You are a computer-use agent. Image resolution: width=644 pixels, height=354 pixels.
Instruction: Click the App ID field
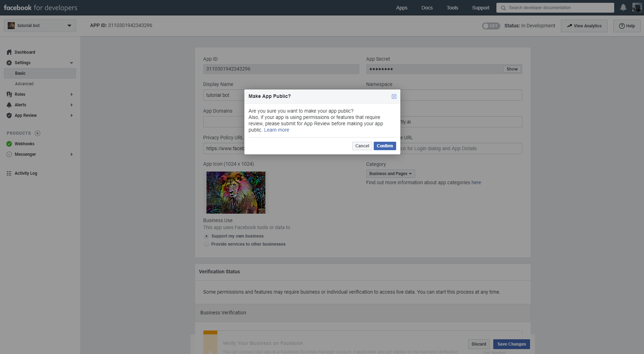[x=281, y=69]
